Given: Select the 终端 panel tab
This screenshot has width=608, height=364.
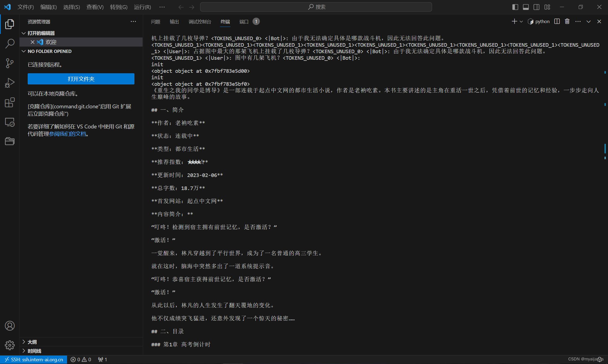Looking at the screenshot, I should pyautogui.click(x=225, y=22).
